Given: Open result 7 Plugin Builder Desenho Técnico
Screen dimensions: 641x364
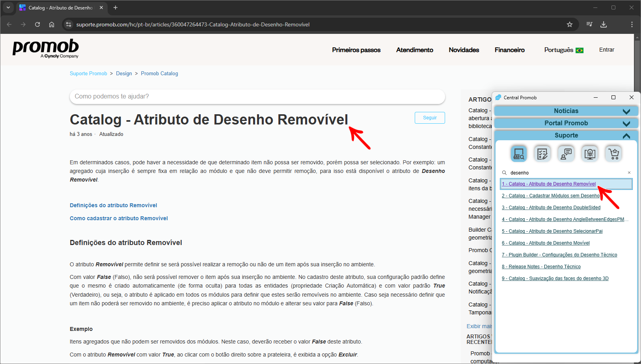Looking at the screenshot, I should (559, 255).
